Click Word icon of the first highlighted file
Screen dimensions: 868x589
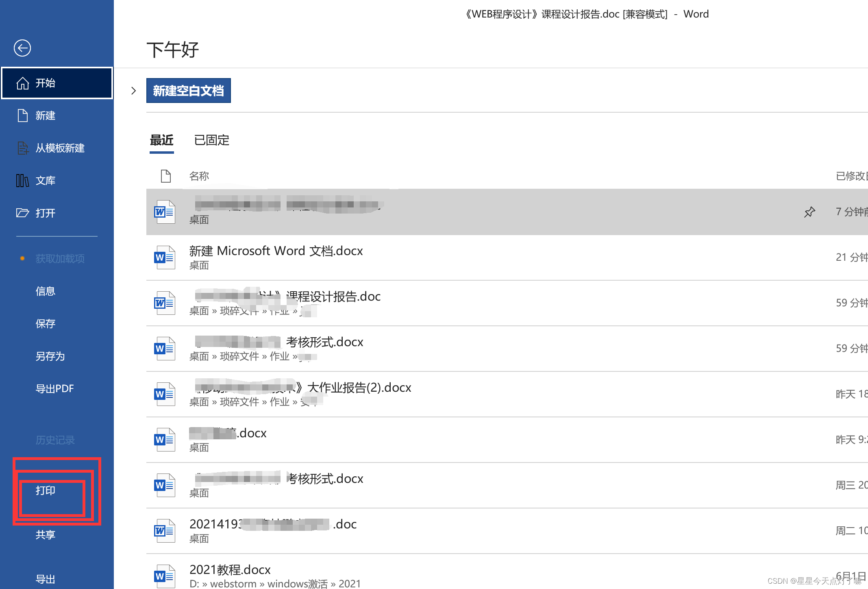(x=164, y=212)
